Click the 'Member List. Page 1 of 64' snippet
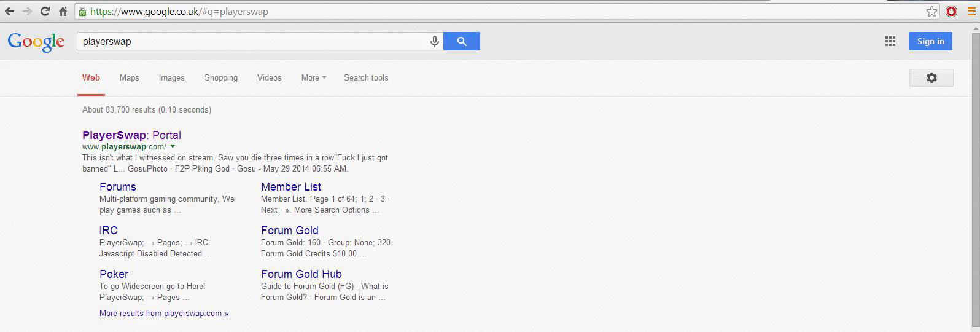Image resolution: width=980 pixels, height=332 pixels. coord(325,205)
